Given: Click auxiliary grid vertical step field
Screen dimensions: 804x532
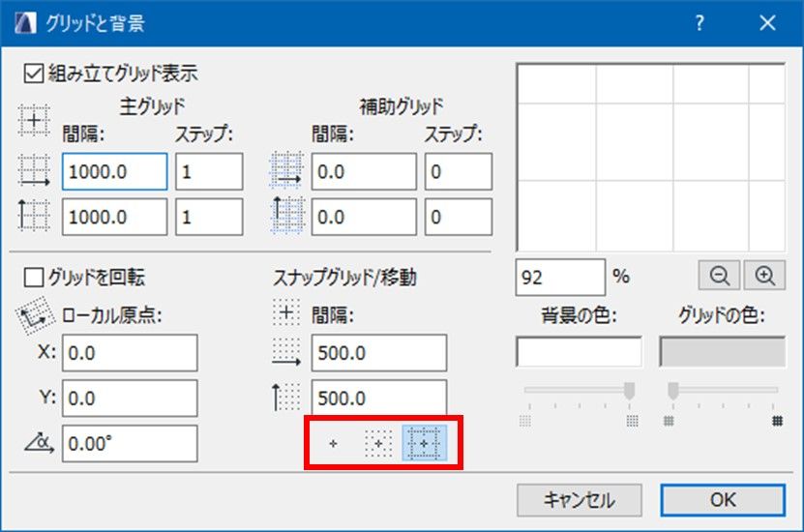Looking at the screenshot, I should click(x=459, y=217).
